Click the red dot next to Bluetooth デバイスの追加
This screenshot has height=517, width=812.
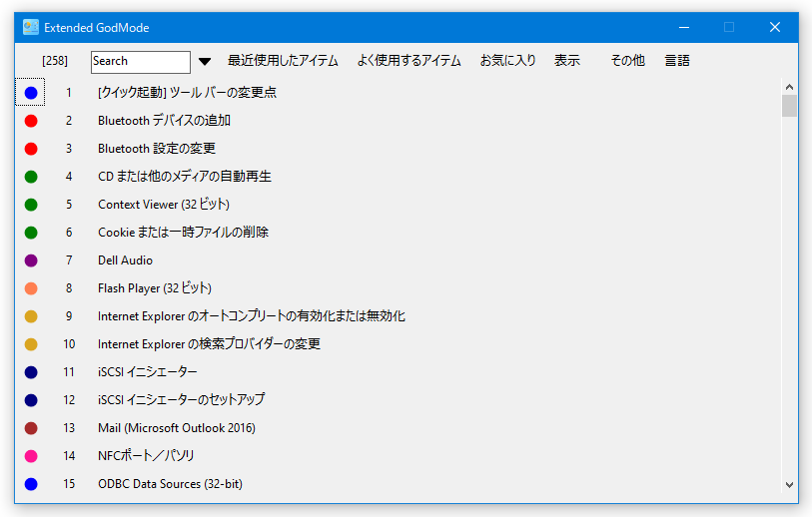click(31, 121)
